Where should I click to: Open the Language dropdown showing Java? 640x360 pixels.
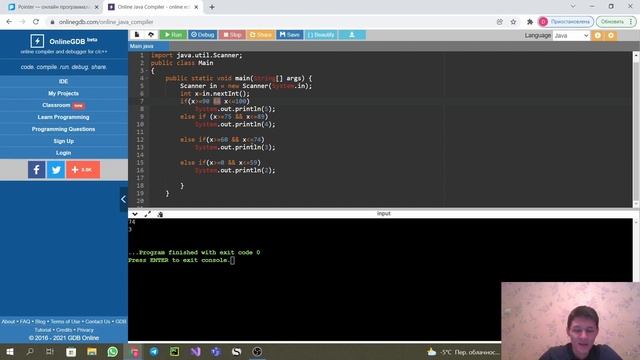point(571,36)
